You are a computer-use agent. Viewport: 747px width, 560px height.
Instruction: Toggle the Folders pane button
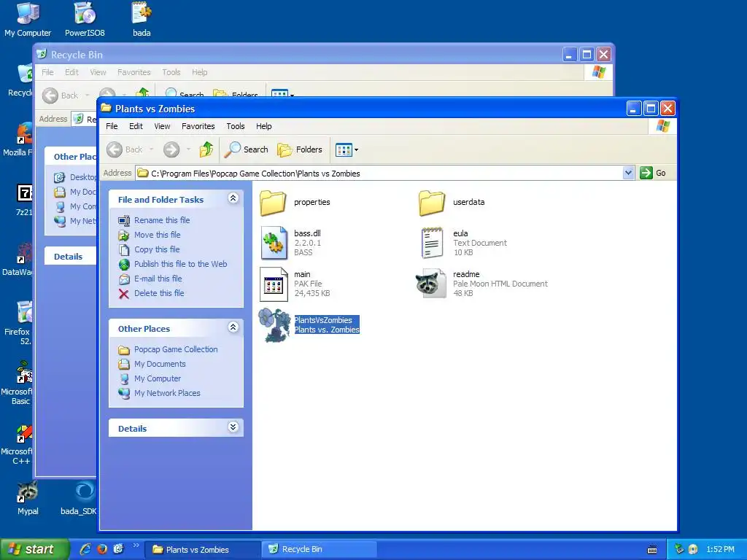click(300, 149)
